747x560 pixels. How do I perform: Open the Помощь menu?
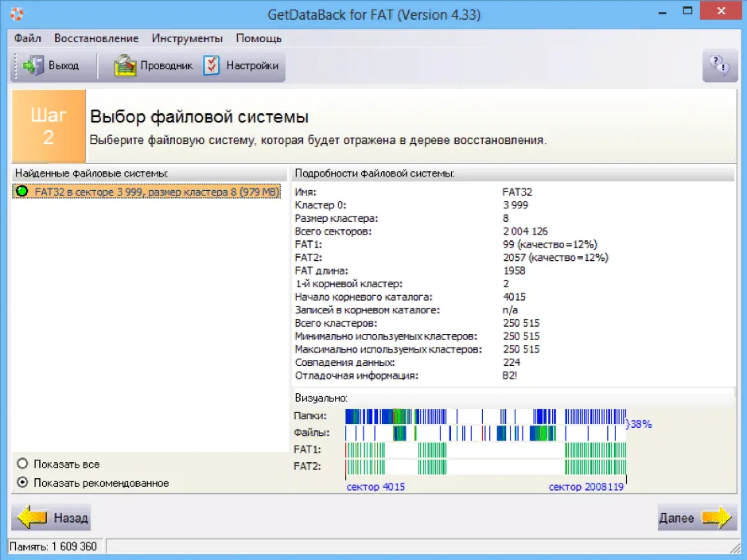coord(259,38)
